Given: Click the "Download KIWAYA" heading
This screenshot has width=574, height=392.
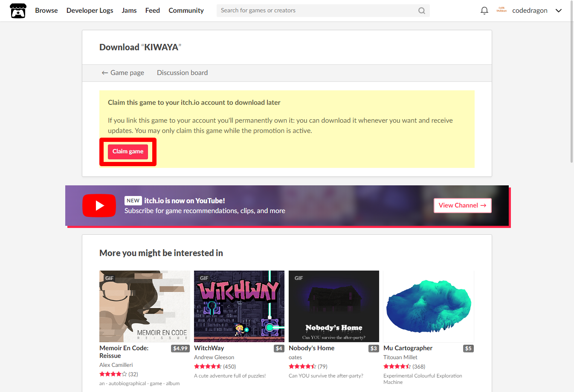Looking at the screenshot, I should (140, 47).
